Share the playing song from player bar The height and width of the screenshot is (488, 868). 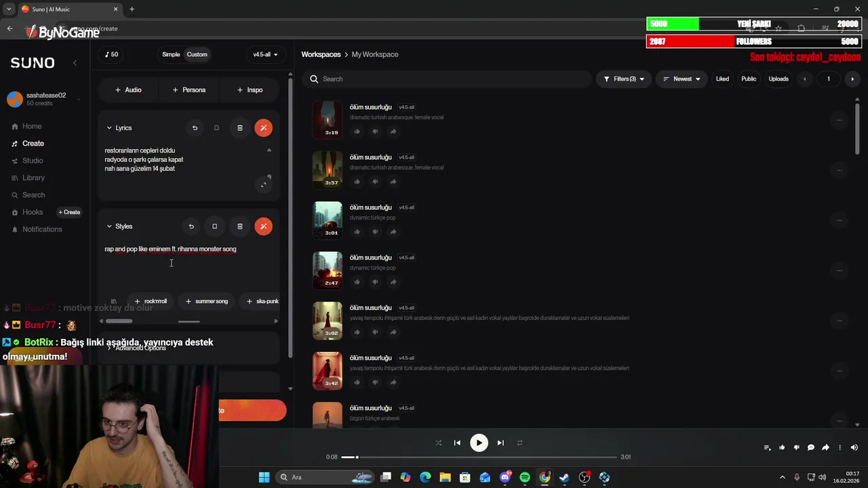pyautogui.click(x=825, y=447)
